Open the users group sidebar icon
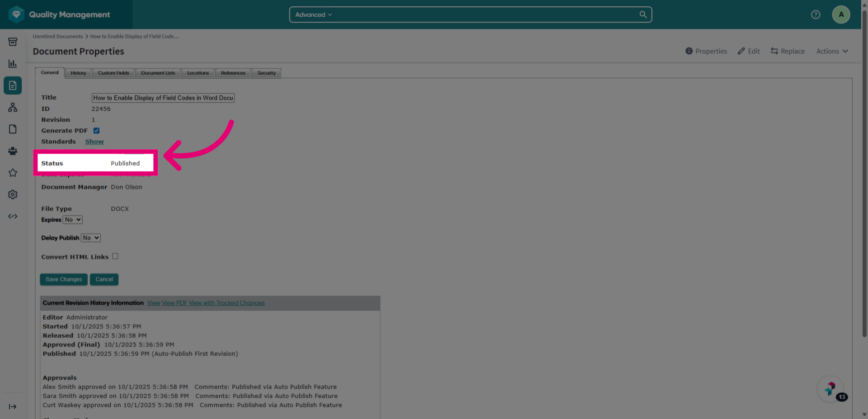 [x=13, y=151]
